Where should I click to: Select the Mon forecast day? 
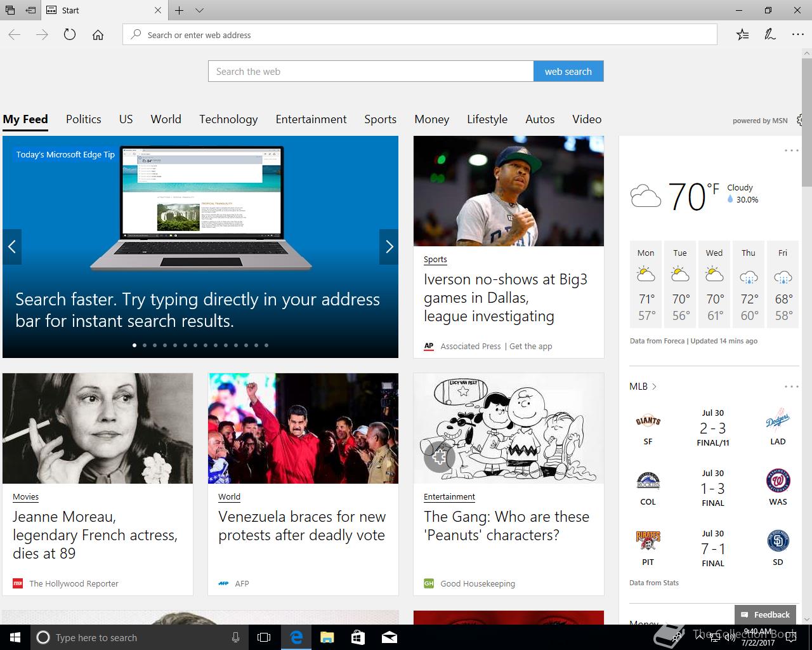(x=646, y=284)
